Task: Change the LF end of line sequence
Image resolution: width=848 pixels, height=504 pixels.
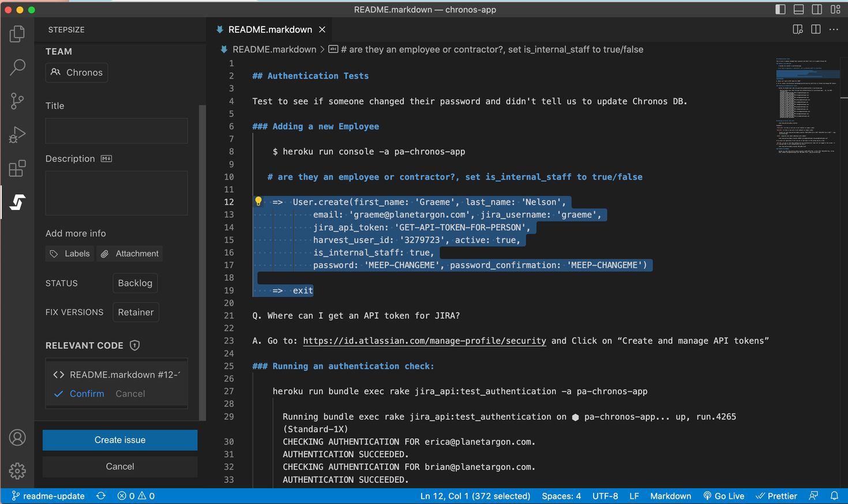Action: pyautogui.click(x=634, y=496)
